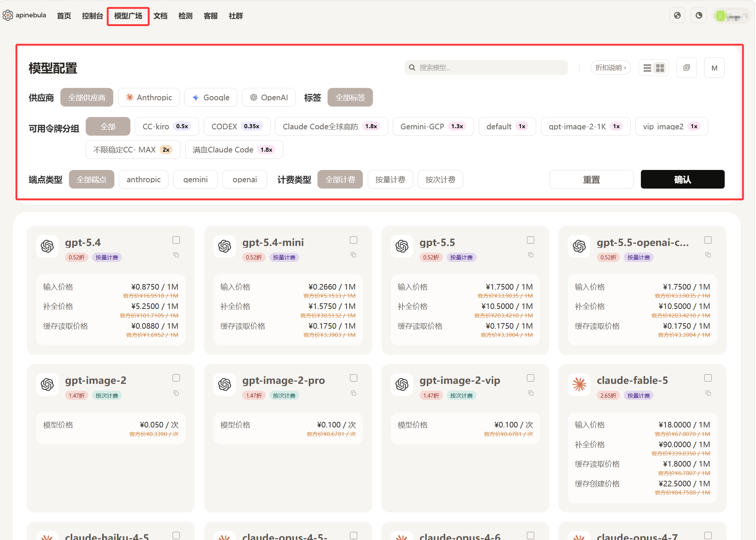Screen dimensions: 756x540
Task: Tick the gpt-image-2-pro card checkbox
Action: click(354, 378)
